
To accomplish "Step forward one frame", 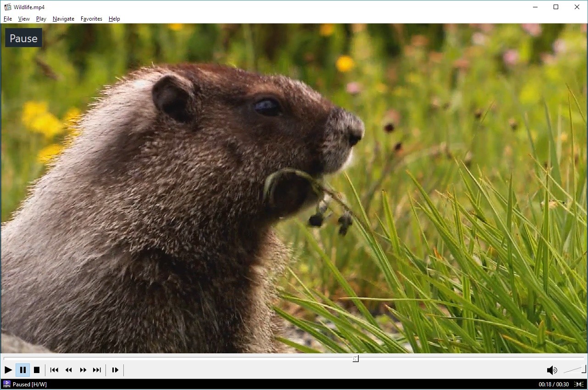I will click(115, 370).
